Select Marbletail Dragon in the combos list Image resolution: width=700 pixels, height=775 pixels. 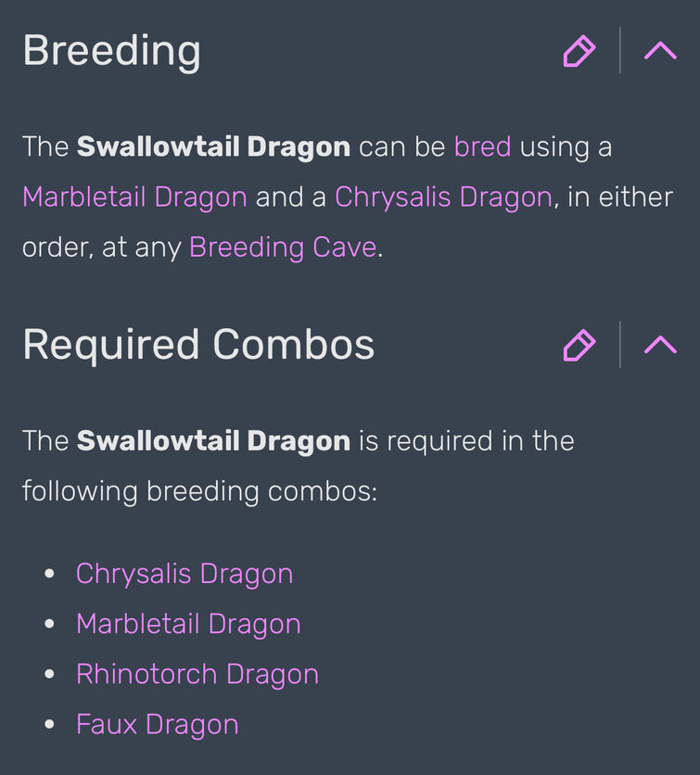(188, 624)
